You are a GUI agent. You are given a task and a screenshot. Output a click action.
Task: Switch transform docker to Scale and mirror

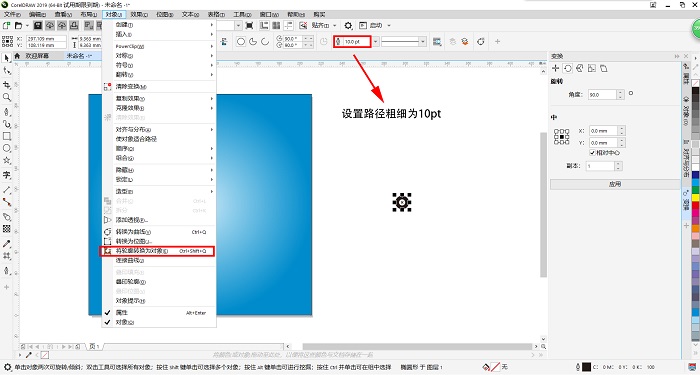click(579, 68)
